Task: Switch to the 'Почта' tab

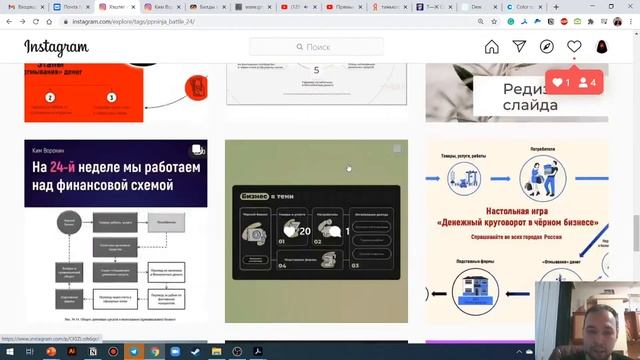Action: click(72, 7)
